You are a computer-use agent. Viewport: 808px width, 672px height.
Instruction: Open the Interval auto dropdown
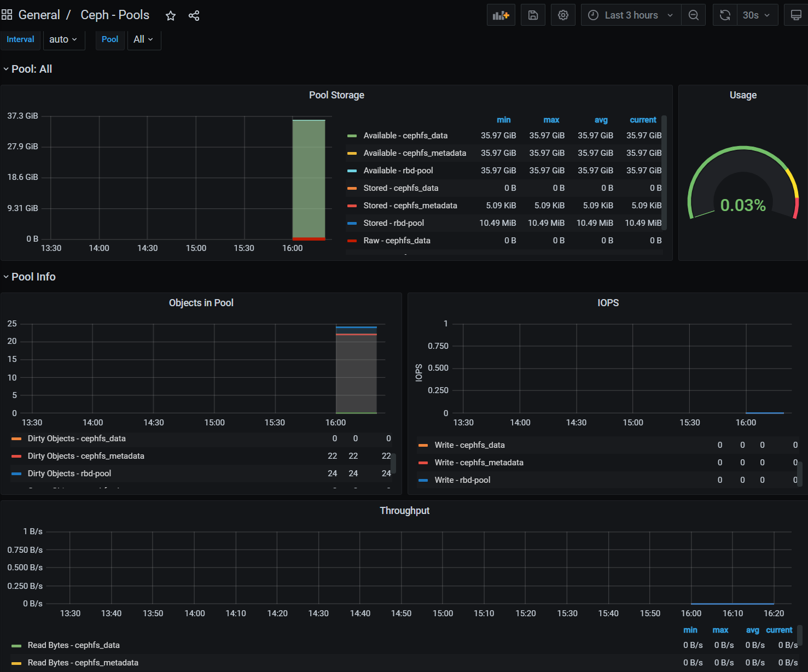(64, 39)
